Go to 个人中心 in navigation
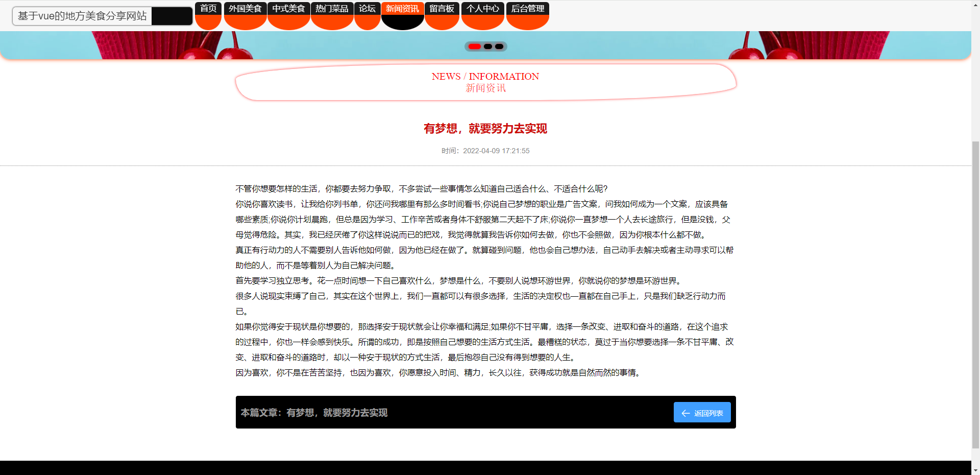The width and height of the screenshot is (980, 475). tap(482, 9)
